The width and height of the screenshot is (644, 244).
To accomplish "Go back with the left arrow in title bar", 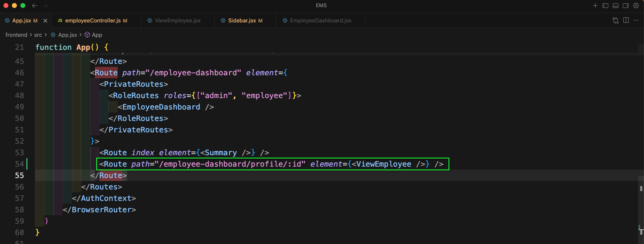I will click(35, 6).
